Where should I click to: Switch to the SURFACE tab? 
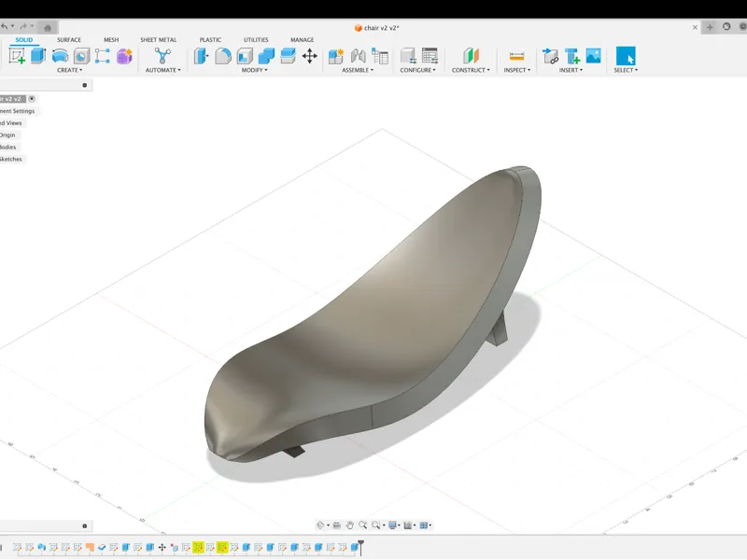tap(69, 39)
